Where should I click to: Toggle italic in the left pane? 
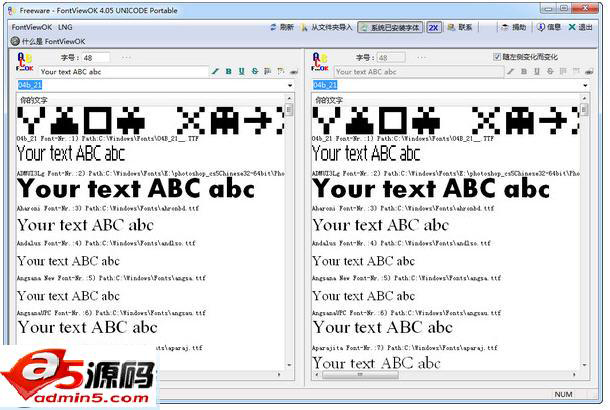click(215, 71)
